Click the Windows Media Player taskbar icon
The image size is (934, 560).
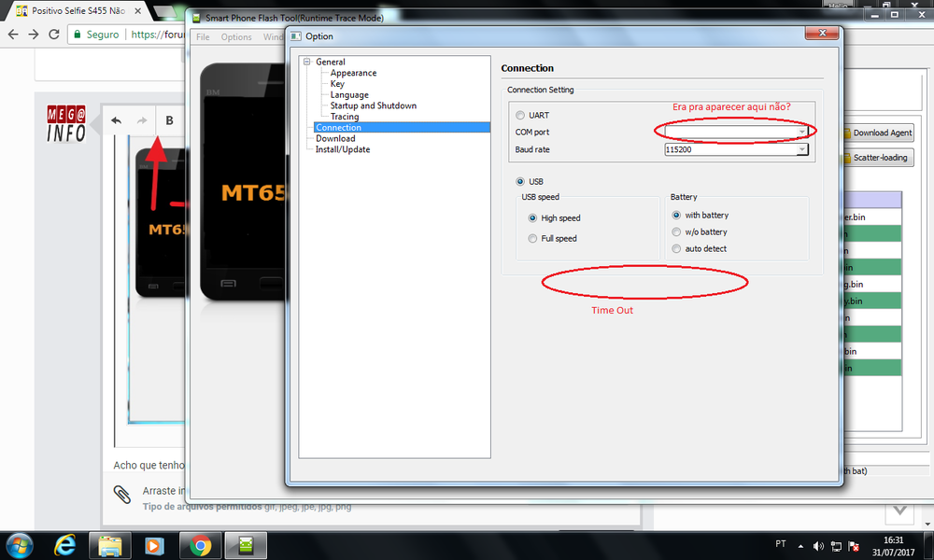pos(155,544)
